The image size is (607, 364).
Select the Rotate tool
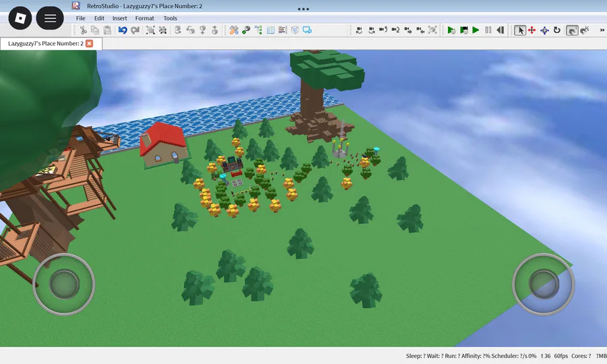556,30
